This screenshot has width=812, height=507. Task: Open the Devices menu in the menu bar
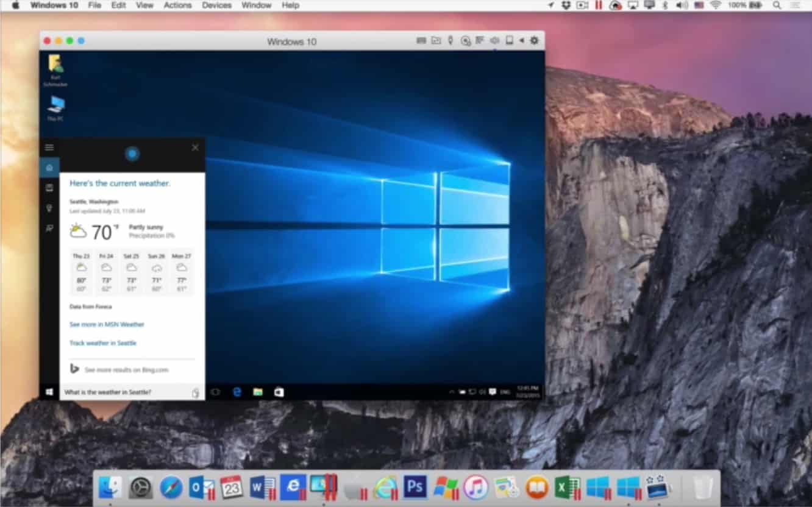(x=216, y=5)
